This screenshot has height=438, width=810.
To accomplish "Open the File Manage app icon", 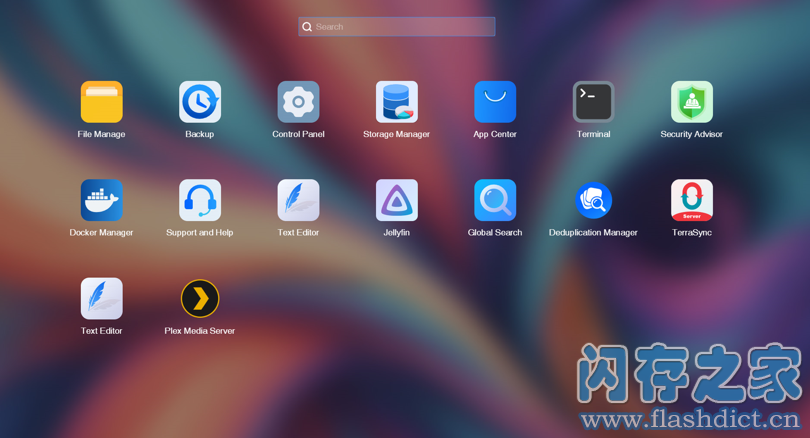I will click(101, 102).
